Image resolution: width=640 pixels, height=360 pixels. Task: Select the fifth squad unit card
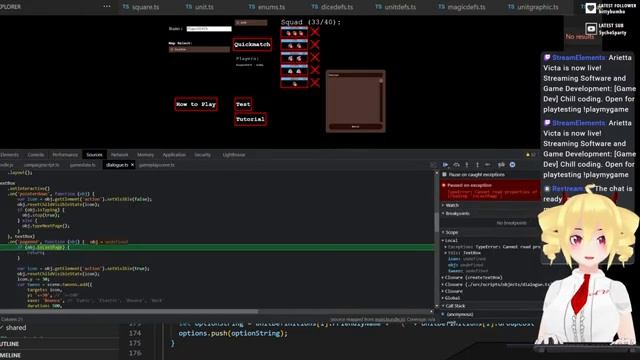point(294,82)
